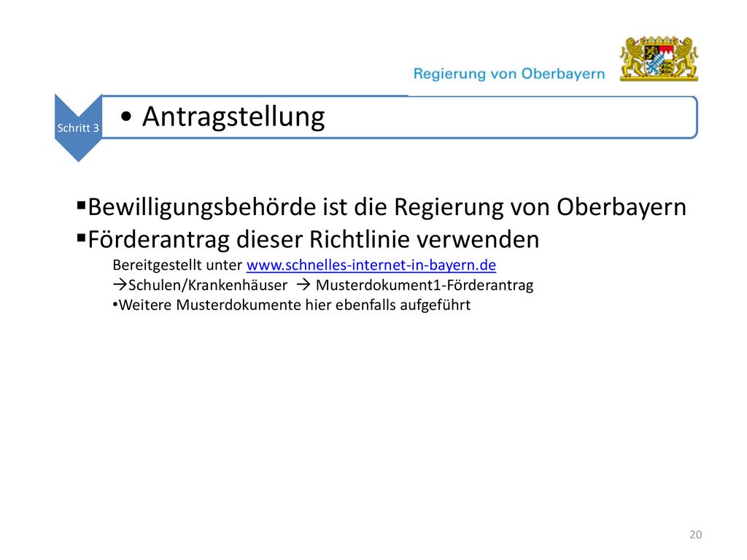The image size is (747, 560).
Task: Select the line starting with Bewilligungsbehörde
Action: click(382, 207)
